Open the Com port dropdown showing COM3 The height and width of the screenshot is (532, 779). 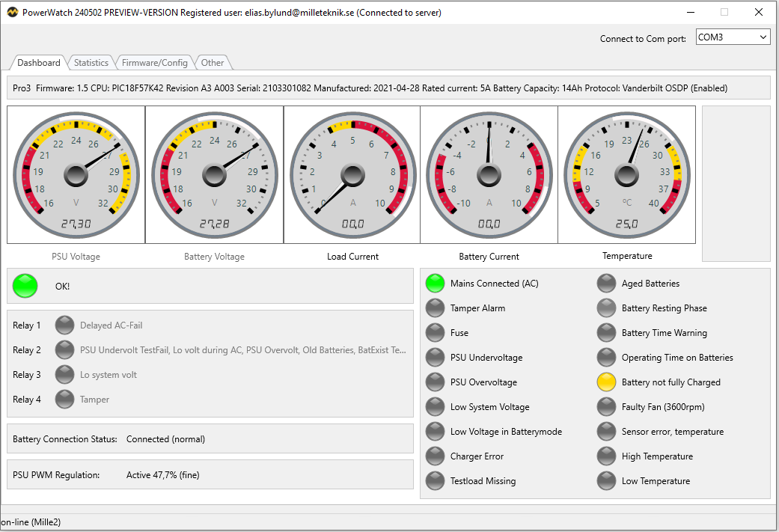(732, 37)
